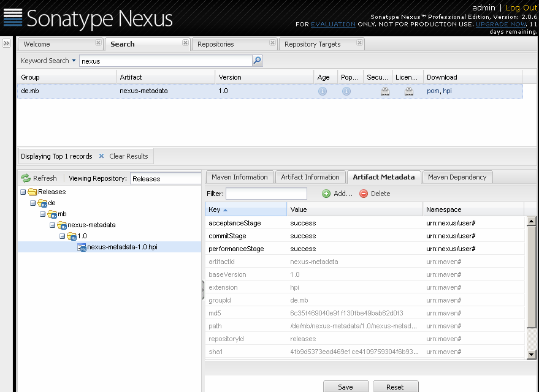Click the sha1 metadata row
The height and width of the screenshot is (392, 539).
(x=365, y=352)
